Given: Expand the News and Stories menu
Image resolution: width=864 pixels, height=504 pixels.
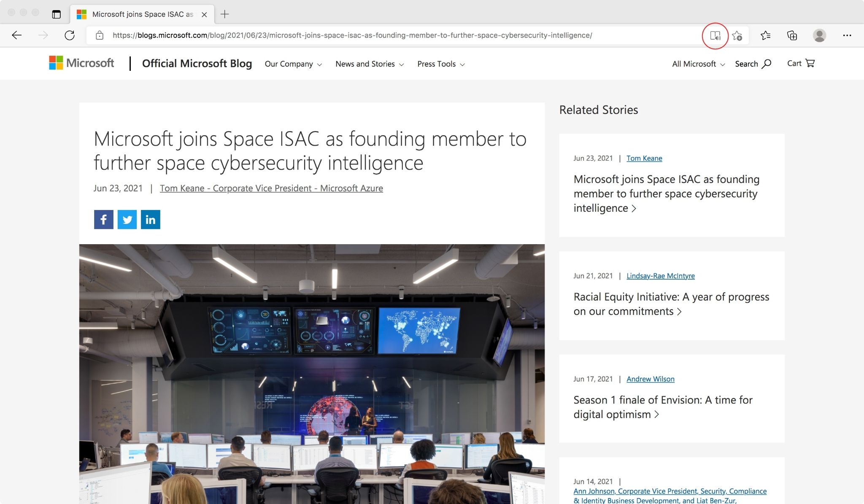Looking at the screenshot, I should pos(370,64).
